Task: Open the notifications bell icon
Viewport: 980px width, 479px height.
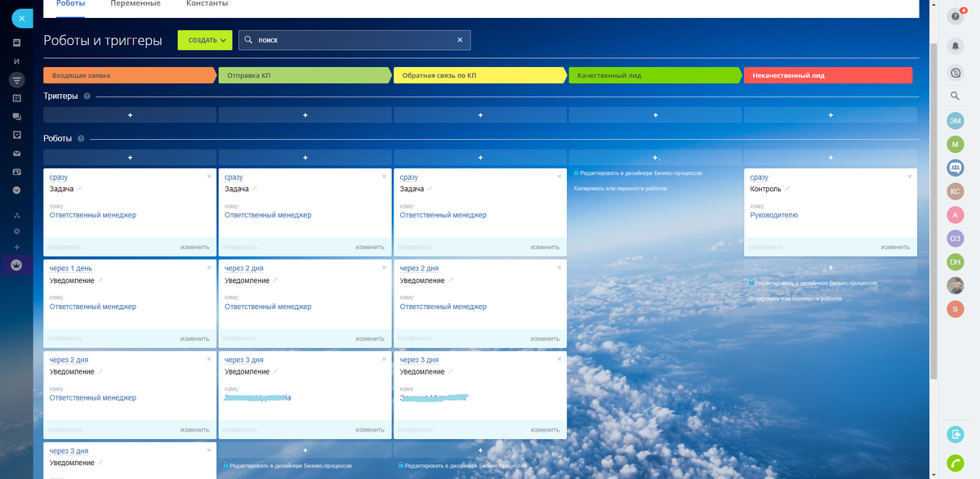Action: pyautogui.click(x=955, y=46)
